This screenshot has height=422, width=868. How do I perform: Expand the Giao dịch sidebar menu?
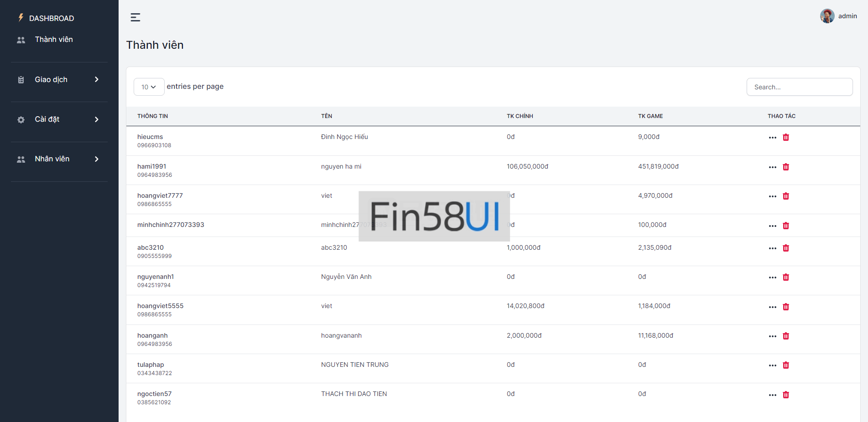[59, 80]
